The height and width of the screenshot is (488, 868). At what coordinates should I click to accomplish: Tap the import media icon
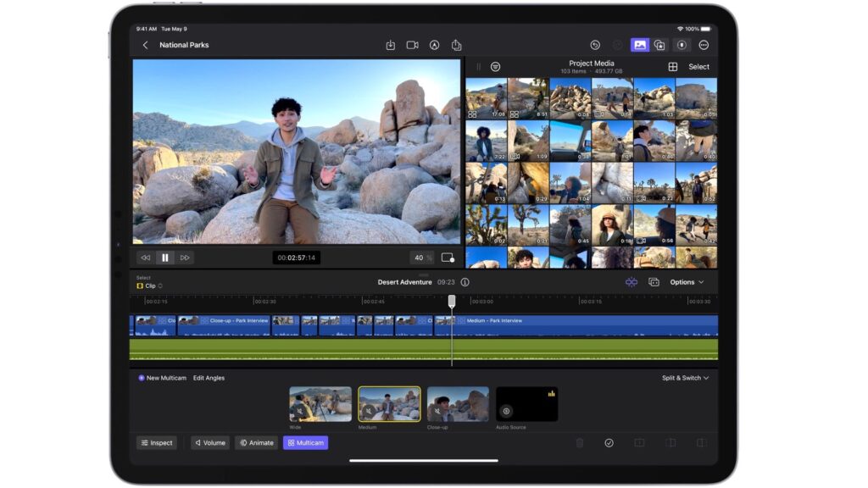(390, 46)
